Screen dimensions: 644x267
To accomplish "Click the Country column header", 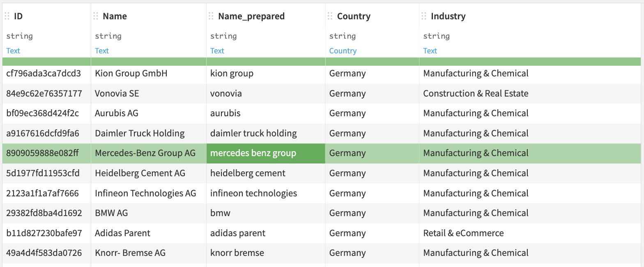I will click(354, 16).
